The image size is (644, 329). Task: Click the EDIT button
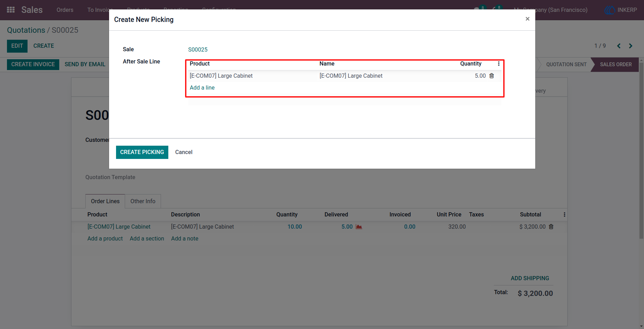point(17,46)
